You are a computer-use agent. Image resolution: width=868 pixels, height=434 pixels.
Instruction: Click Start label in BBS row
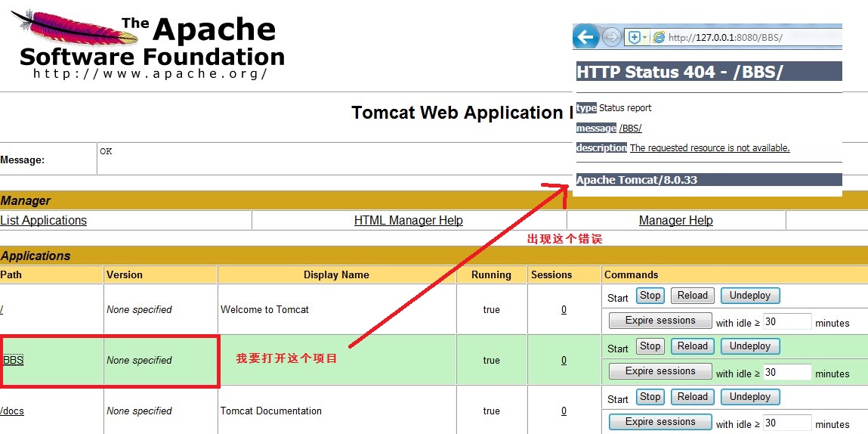click(618, 348)
